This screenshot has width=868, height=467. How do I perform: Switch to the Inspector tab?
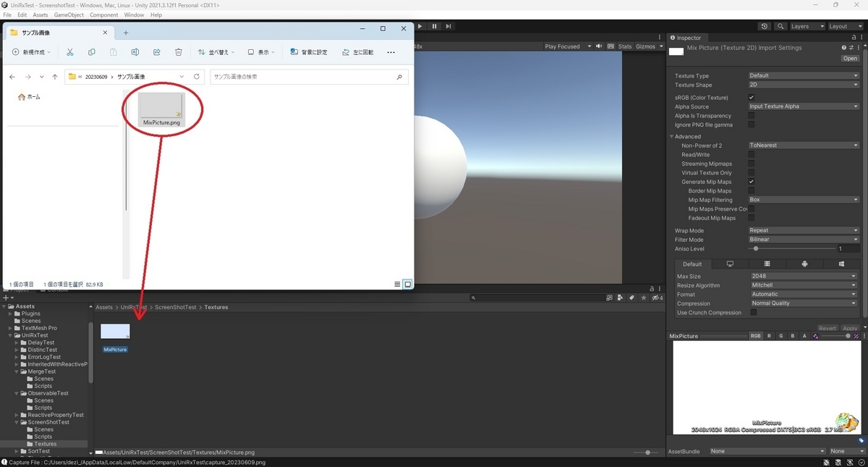[x=687, y=38]
